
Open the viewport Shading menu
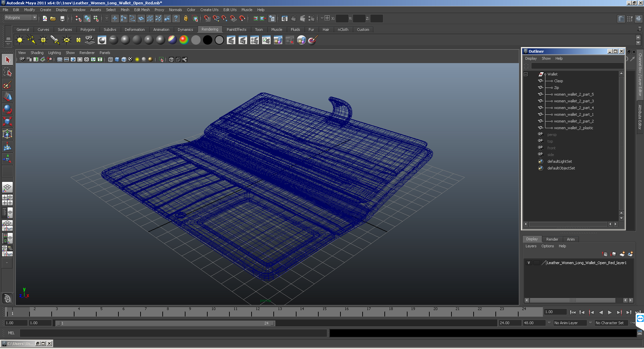pyautogui.click(x=37, y=53)
